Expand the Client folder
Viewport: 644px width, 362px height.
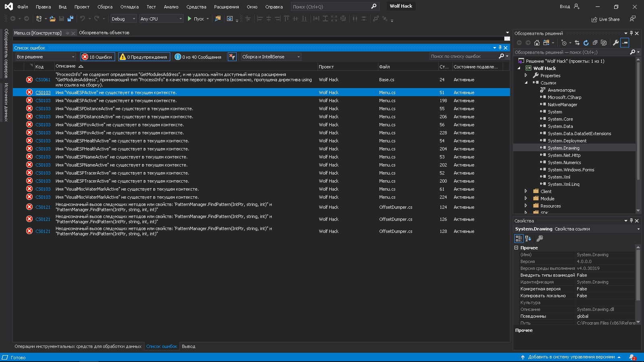pos(526,191)
